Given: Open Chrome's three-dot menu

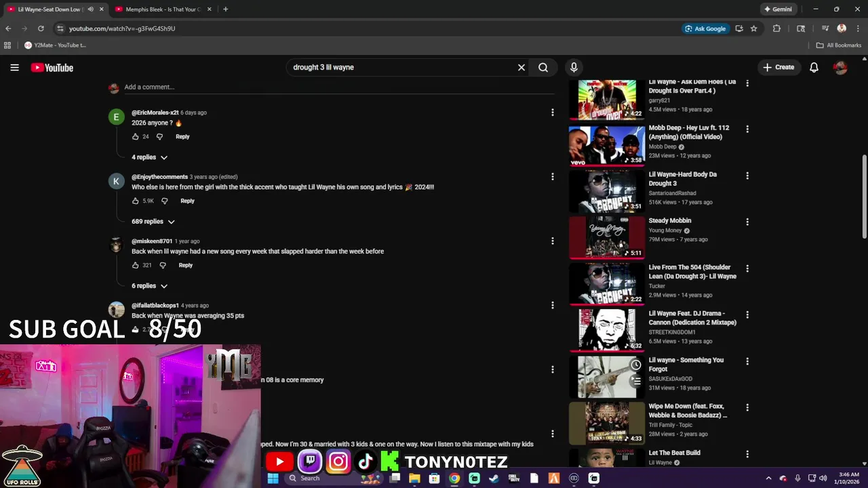Looking at the screenshot, I should point(857,28).
